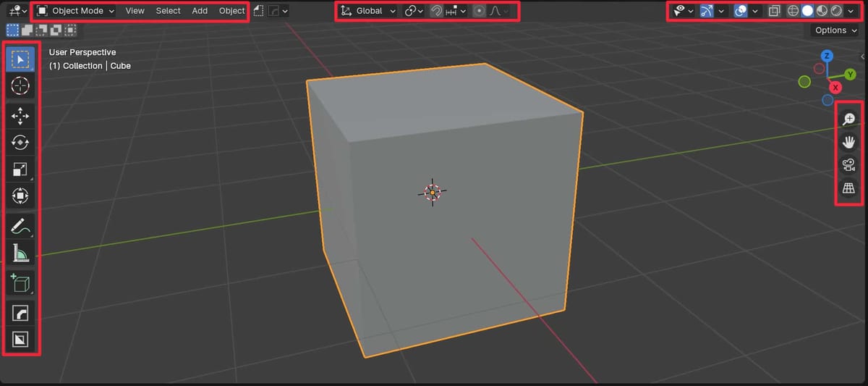This screenshot has height=386, width=868.
Task: Switch to Wireframe shading
Action: click(793, 11)
